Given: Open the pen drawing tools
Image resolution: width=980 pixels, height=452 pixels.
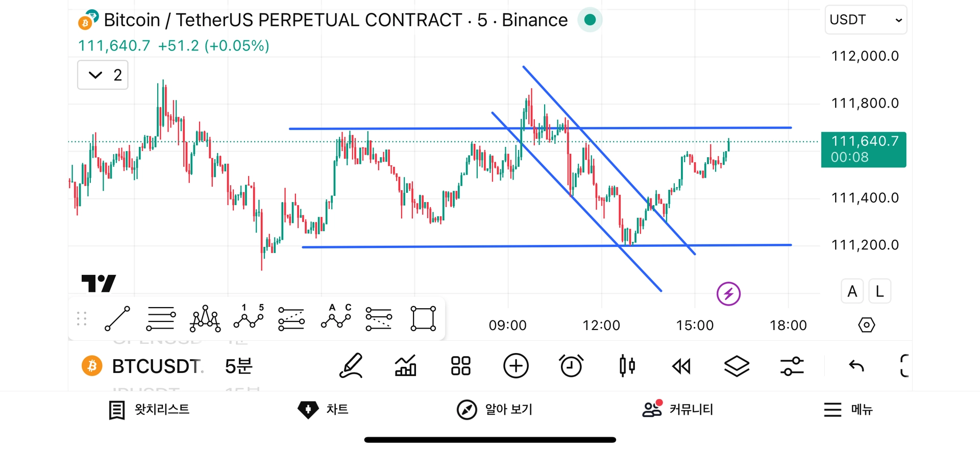Looking at the screenshot, I should point(351,366).
